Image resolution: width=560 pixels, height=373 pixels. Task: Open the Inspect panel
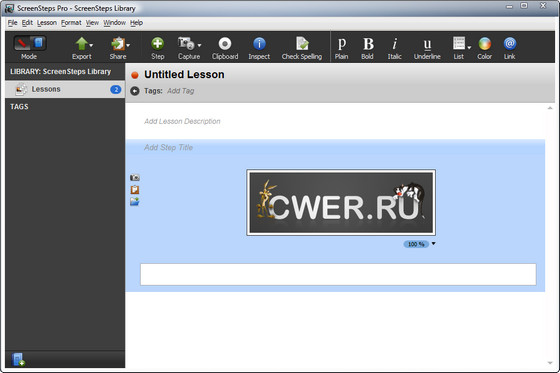(x=259, y=48)
